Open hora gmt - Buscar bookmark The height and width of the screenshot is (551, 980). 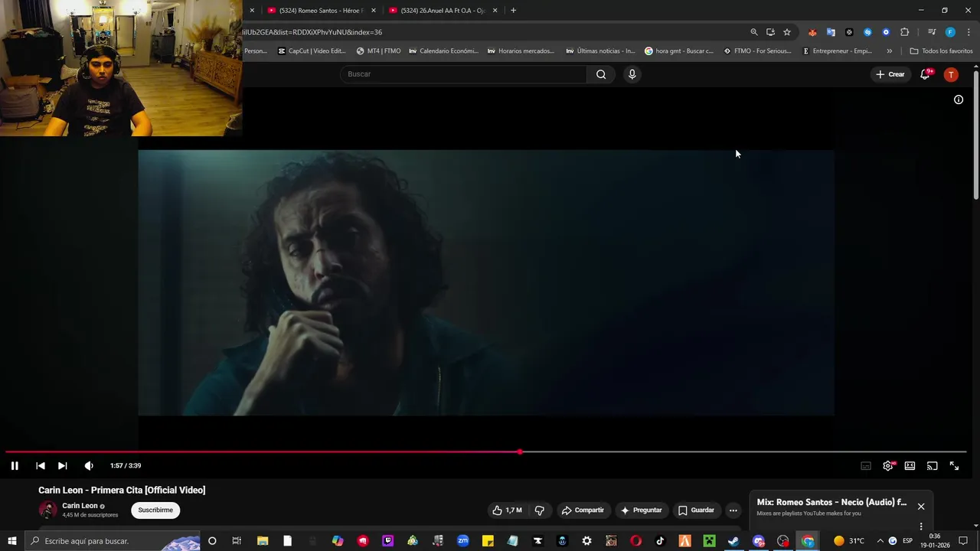679,51
